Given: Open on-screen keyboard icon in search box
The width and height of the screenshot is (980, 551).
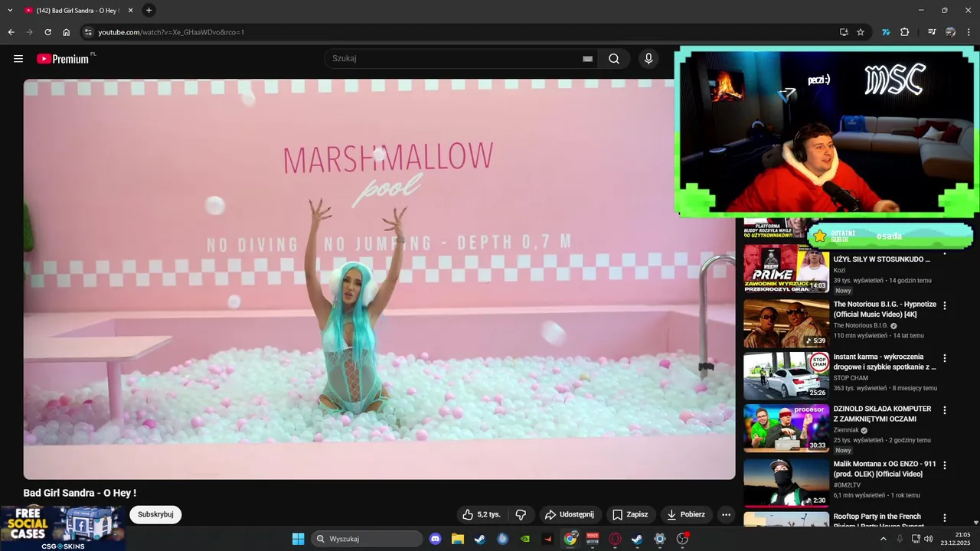Looking at the screenshot, I should tap(587, 59).
